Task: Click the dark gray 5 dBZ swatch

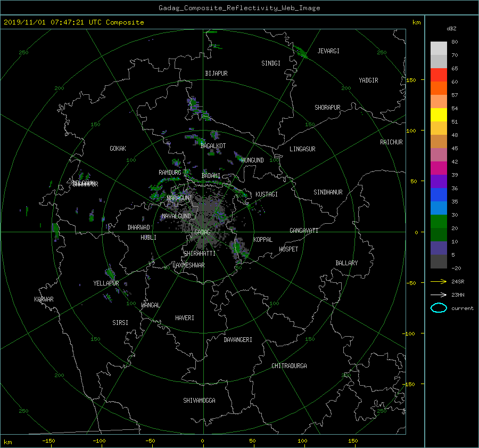Action: [x=439, y=262]
